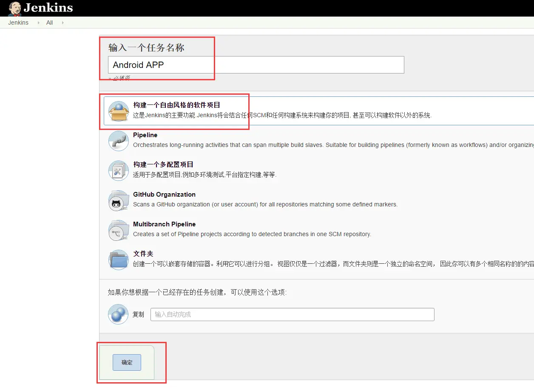Image resolution: width=534 pixels, height=392 pixels.
Task: Expand the dropdown arrow after Jenkins breadcrumb
Action: pyautogui.click(x=38, y=23)
